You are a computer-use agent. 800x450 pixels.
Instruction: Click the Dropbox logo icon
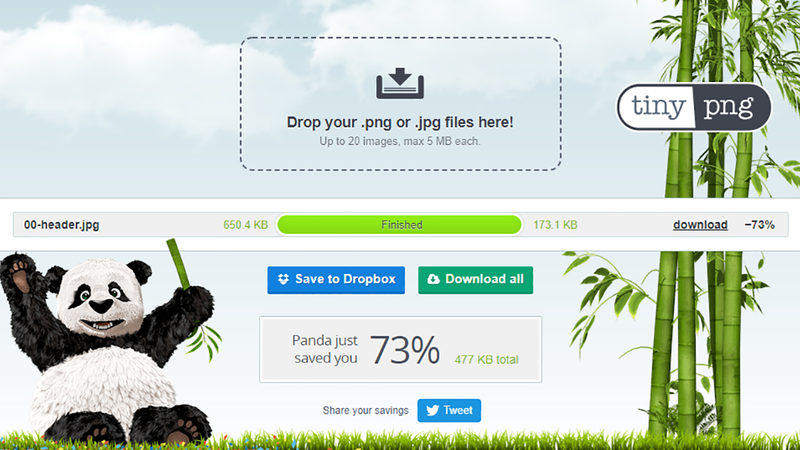283,279
